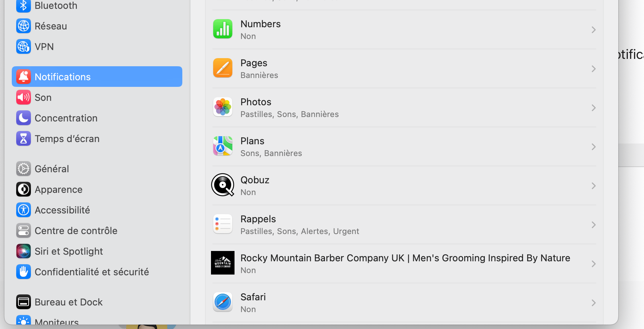Open Rocky Mountain Barber row chevron
Screen dimensions: 644x329
pos(593,264)
